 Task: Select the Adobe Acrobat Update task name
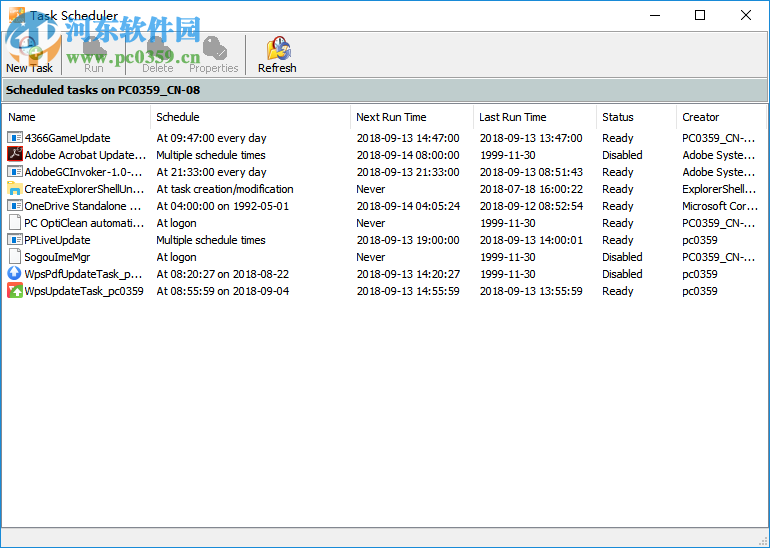85,155
